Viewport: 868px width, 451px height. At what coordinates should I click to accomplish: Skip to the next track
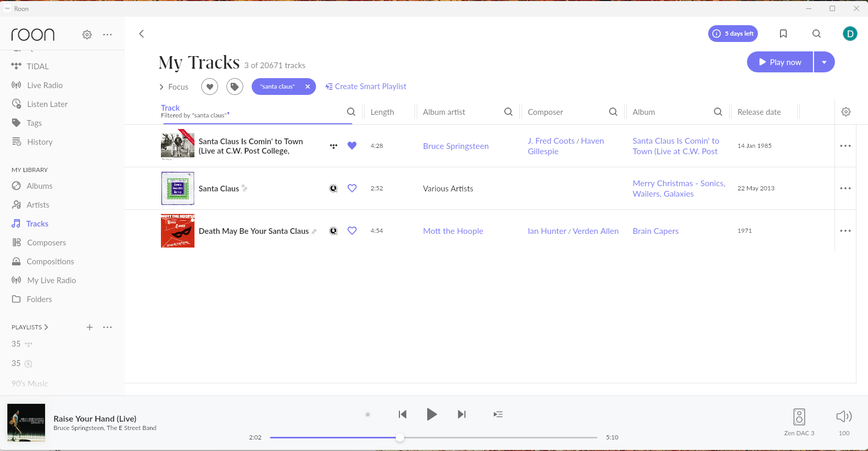pyautogui.click(x=461, y=414)
